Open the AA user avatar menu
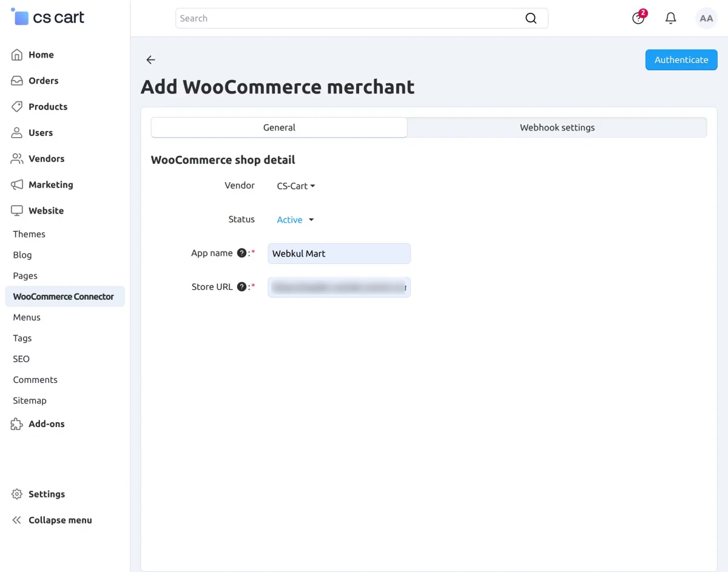Screen dimensions: 728x572 [706, 18]
